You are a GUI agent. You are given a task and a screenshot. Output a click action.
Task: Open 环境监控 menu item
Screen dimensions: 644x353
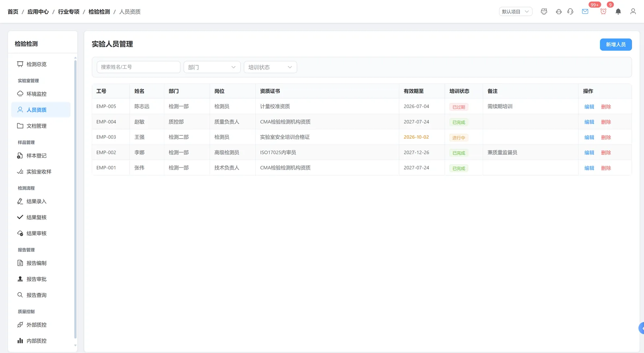tap(41, 94)
